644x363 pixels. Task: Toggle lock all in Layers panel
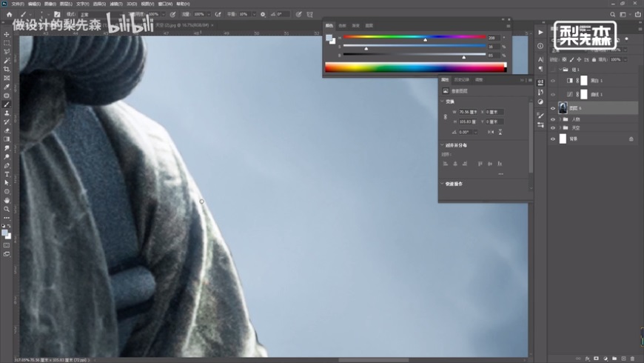[x=594, y=59]
